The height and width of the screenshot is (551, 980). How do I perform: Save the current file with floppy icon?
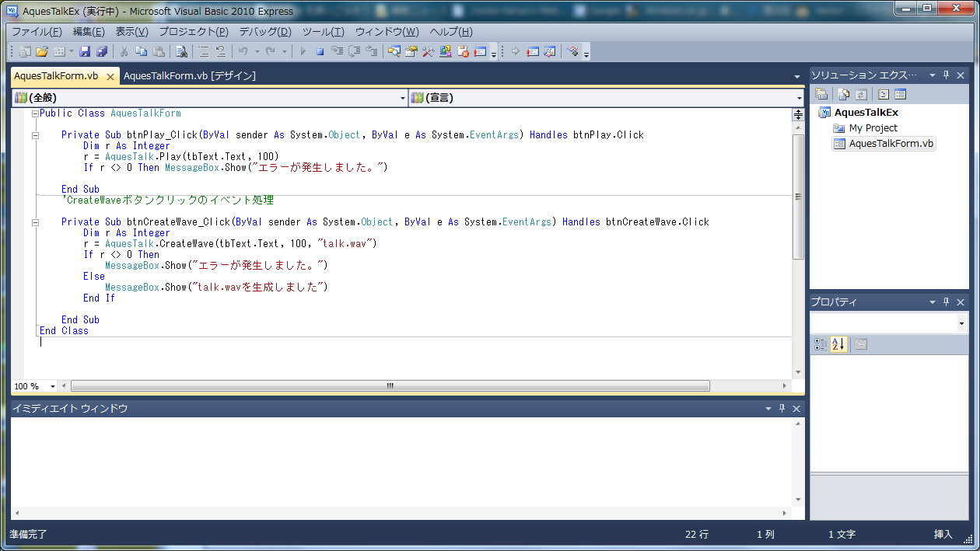pyautogui.click(x=85, y=51)
